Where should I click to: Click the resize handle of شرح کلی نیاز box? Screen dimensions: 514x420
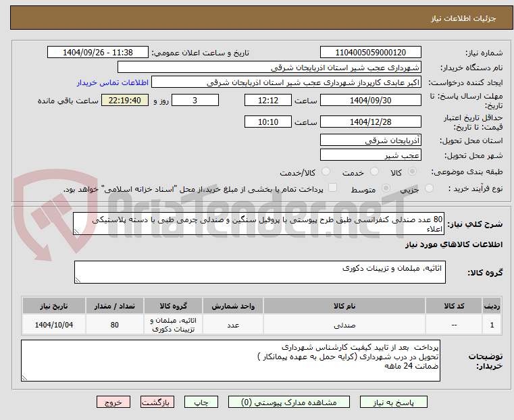[76, 232]
